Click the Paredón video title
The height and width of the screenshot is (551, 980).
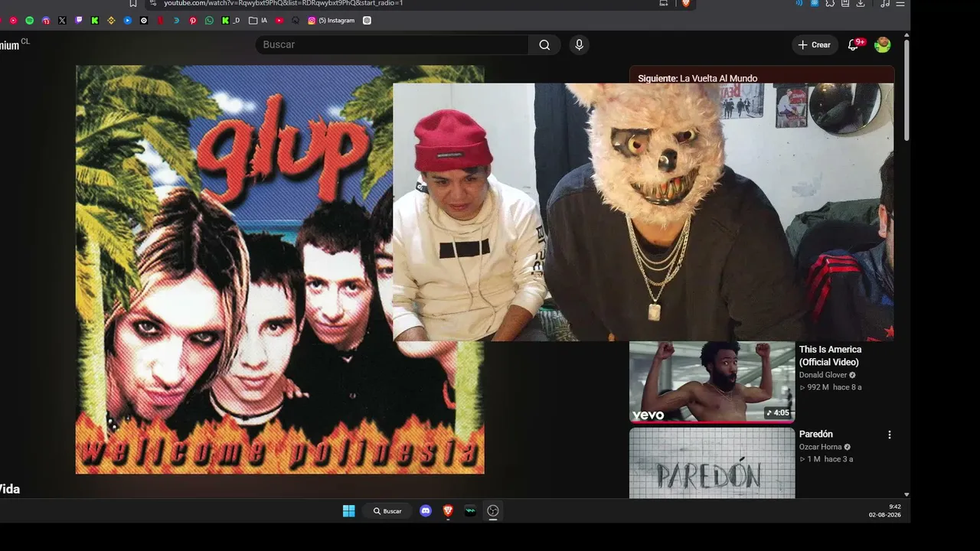[x=816, y=434]
